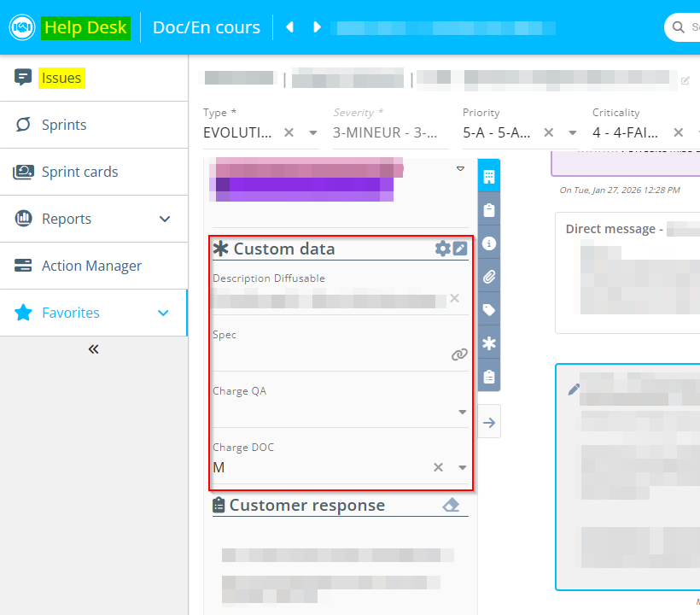This screenshot has width=700, height=615.
Task: Expand the Reports menu
Action: click(165, 219)
